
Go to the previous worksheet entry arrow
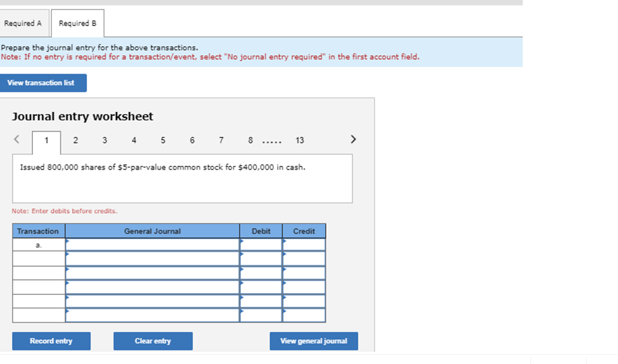16,139
